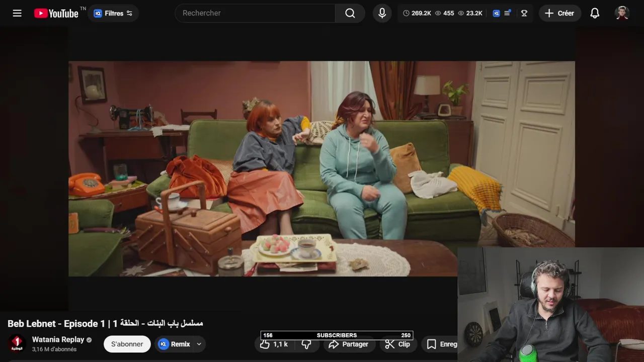Check the 23.2K views stat
Screen dimensions: 644x362
[470, 13]
